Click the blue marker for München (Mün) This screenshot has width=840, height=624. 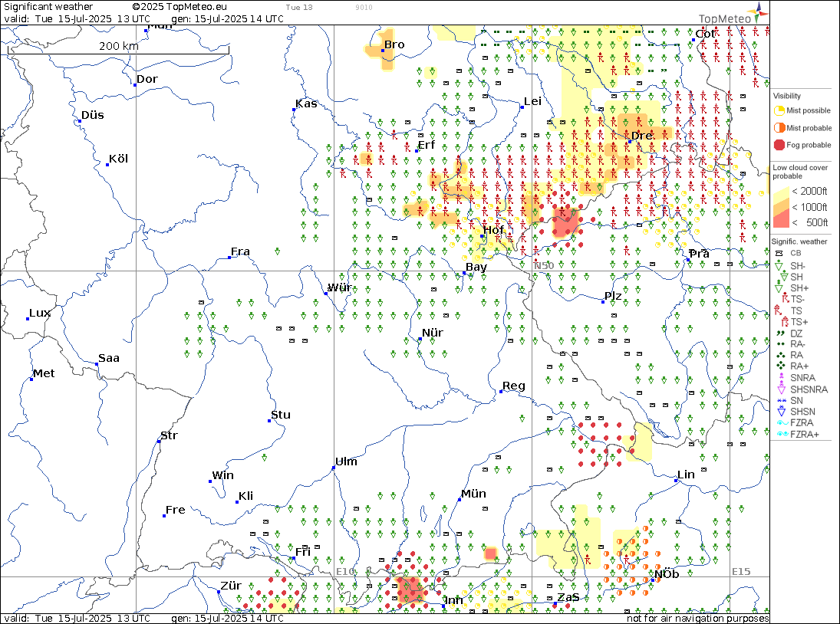(x=459, y=499)
